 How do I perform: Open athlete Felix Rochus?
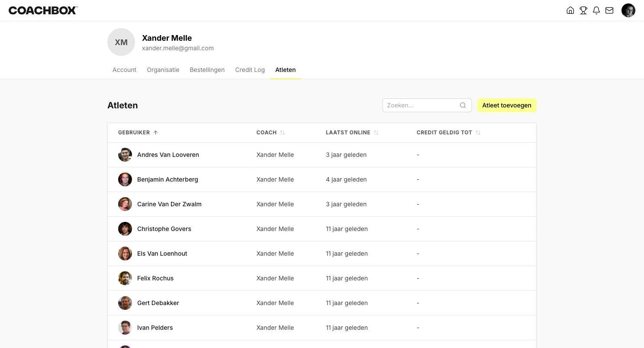155,278
